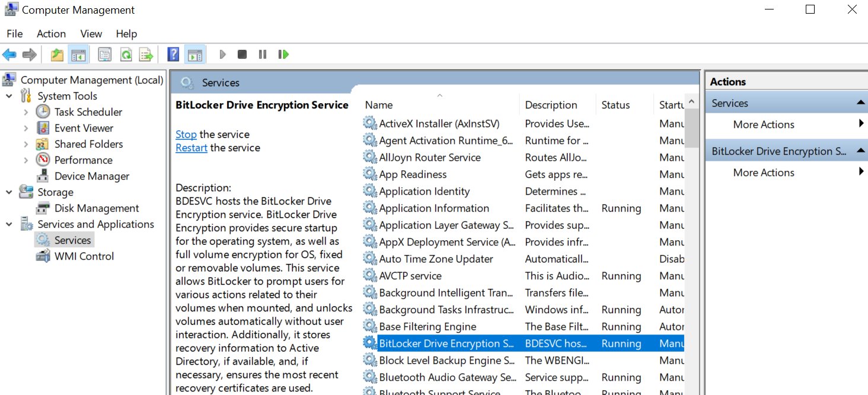Click the blue Help toolbar icon
The image size is (868, 395).
tap(173, 55)
